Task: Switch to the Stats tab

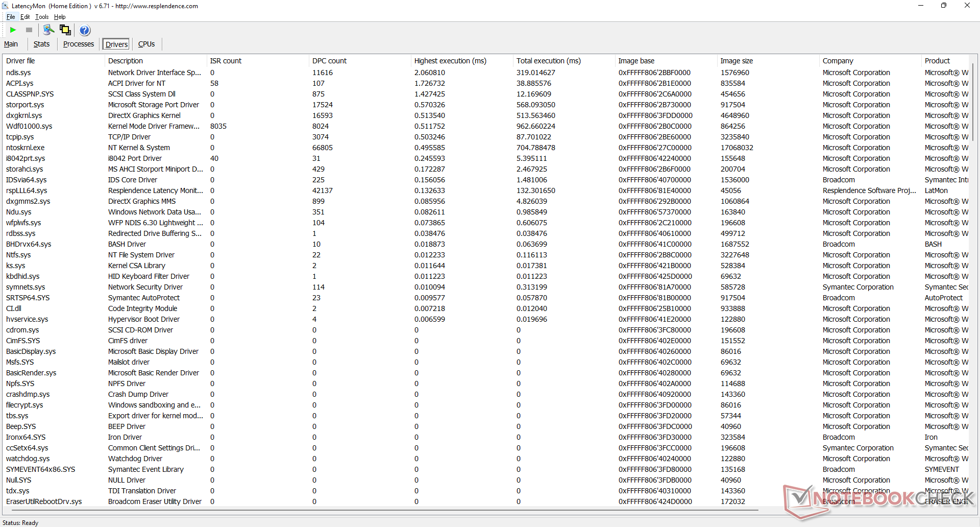Action: 41,44
